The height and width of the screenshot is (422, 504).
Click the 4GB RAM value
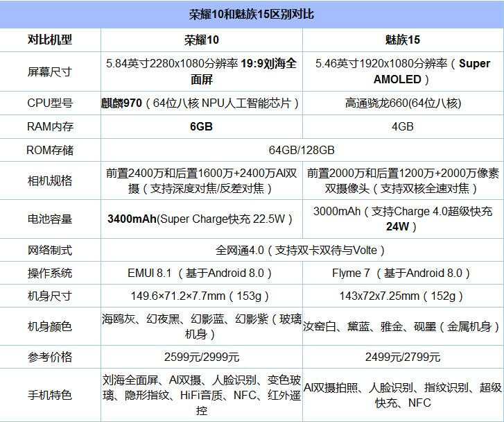point(403,126)
